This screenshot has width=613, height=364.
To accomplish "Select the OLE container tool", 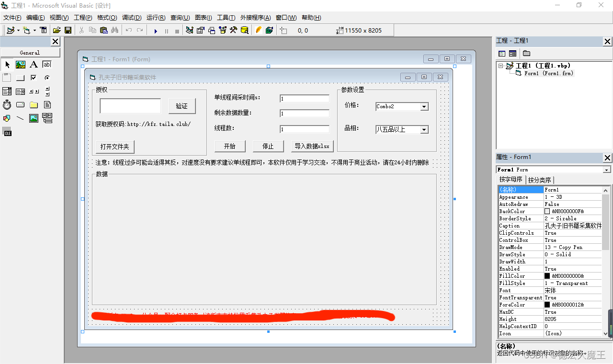I will [x=7, y=132].
